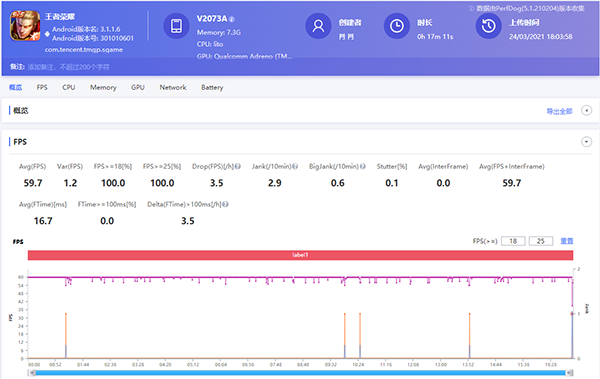Collapse the FPS section chevron
Screen dimensions: 600x379
[x=586, y=142]
